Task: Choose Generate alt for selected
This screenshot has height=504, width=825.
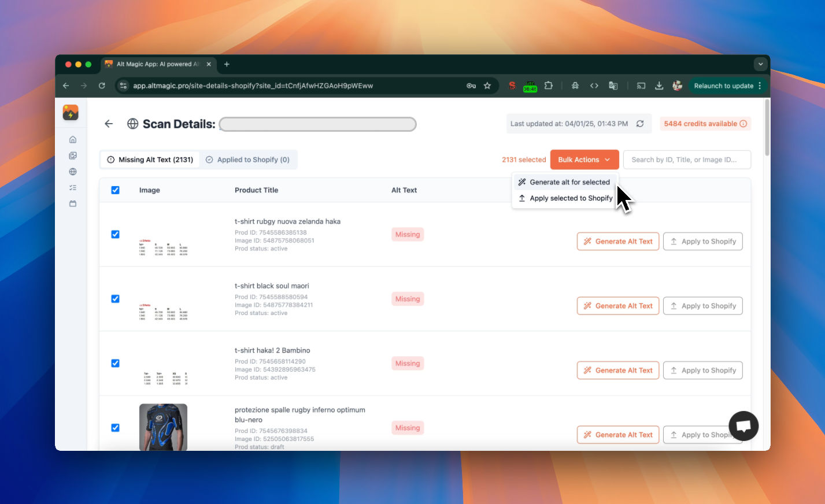Action: [x=564, y=182]
